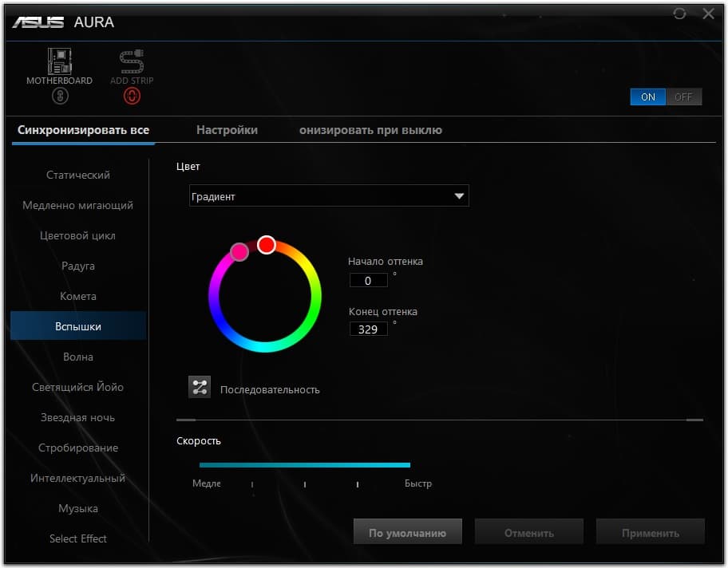This screenshot has height=568, width=728.
Task: Close the AURA window
Action: (x=709, y=14)
